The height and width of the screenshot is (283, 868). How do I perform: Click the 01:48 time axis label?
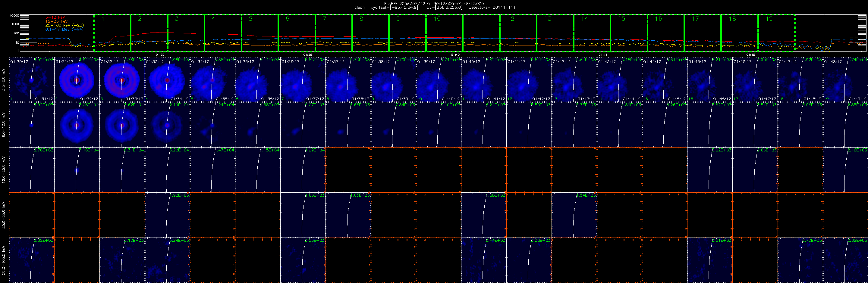pos(750,54)
